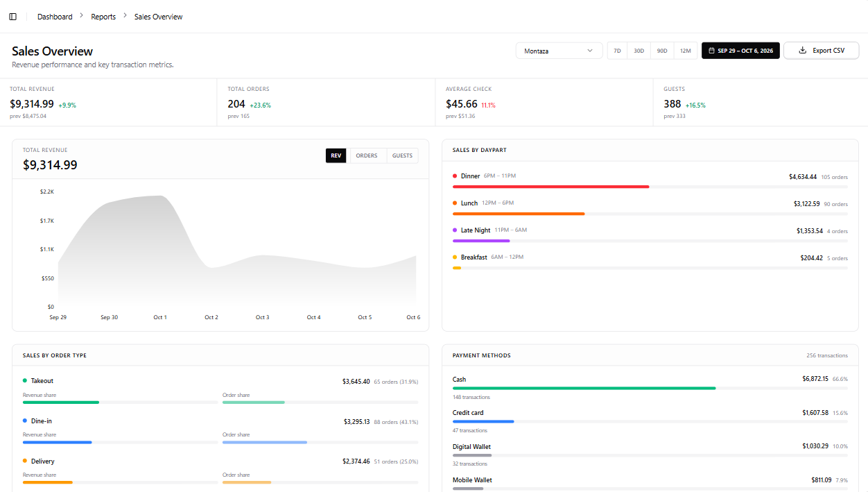Click the Takeout revenue share bar
The width and height of the screenshot is (868, 492).
(x=121, y=402)
